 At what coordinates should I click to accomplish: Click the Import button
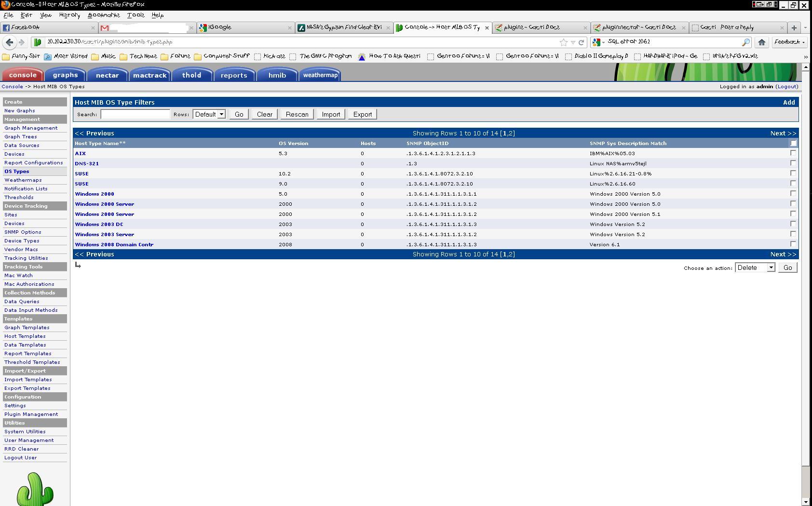click(331, 114)
